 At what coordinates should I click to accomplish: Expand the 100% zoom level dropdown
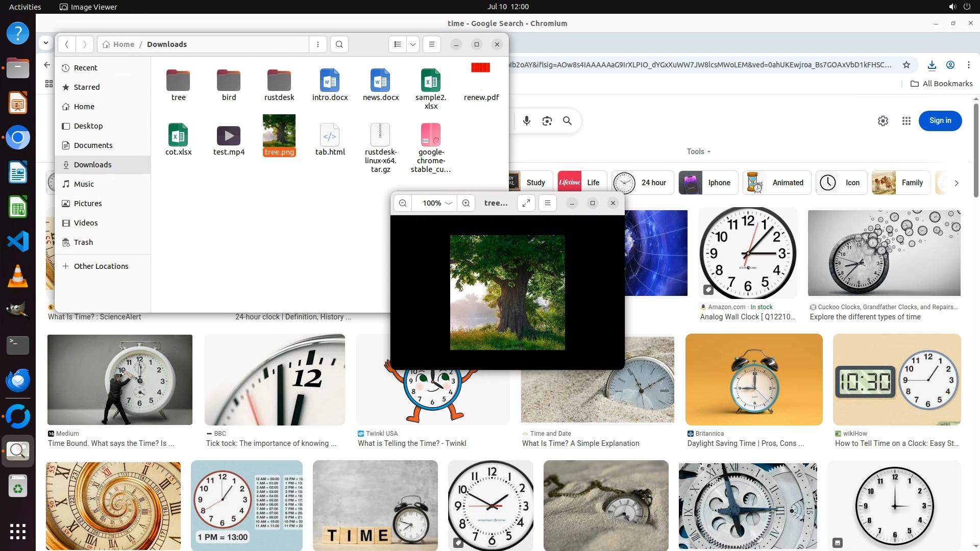pos(449,203)
